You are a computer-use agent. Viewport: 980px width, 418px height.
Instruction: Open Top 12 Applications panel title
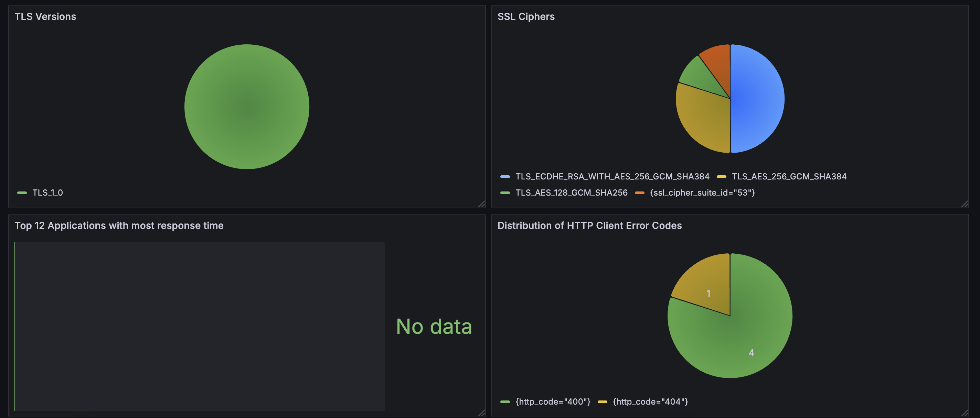click(119, 226)
